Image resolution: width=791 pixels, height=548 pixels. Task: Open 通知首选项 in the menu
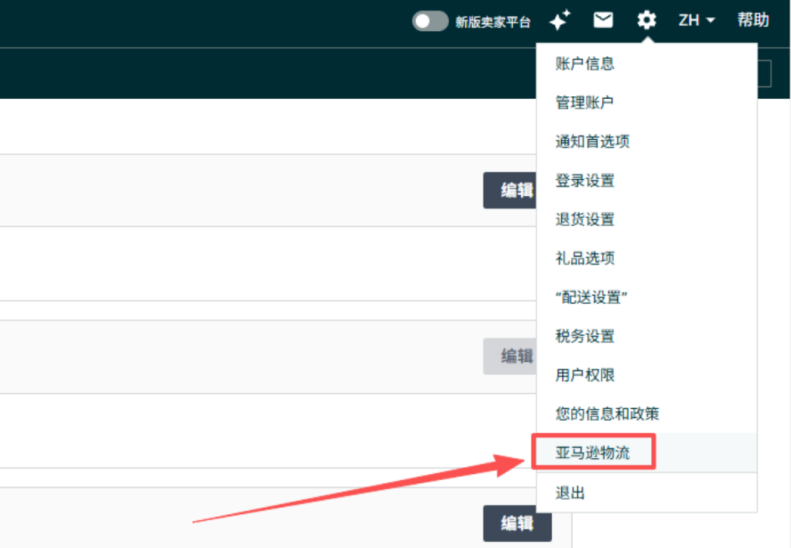tap(592, 142)
